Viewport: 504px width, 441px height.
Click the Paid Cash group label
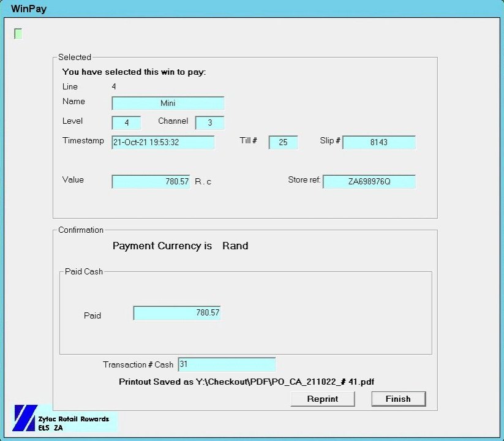83,271
